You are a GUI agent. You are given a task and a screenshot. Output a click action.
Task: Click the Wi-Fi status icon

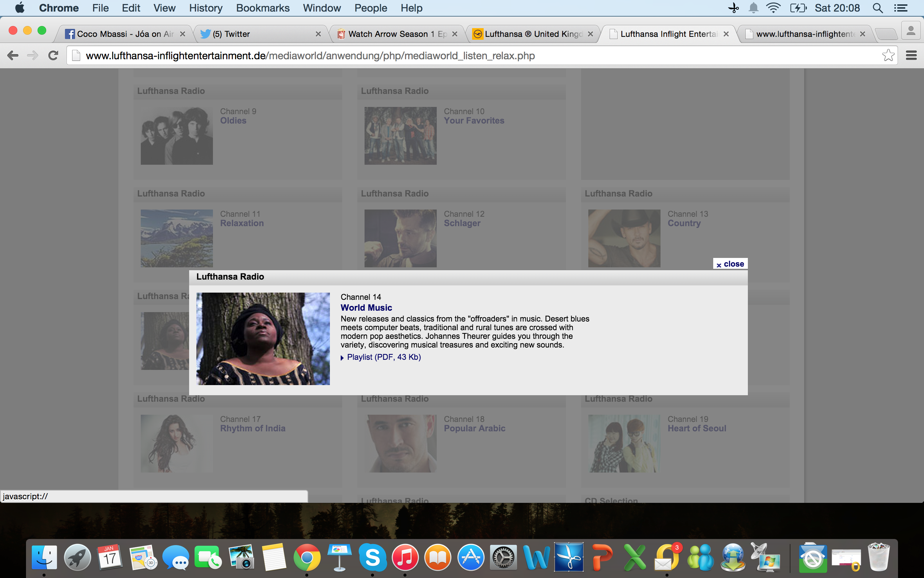click(773, 8)
